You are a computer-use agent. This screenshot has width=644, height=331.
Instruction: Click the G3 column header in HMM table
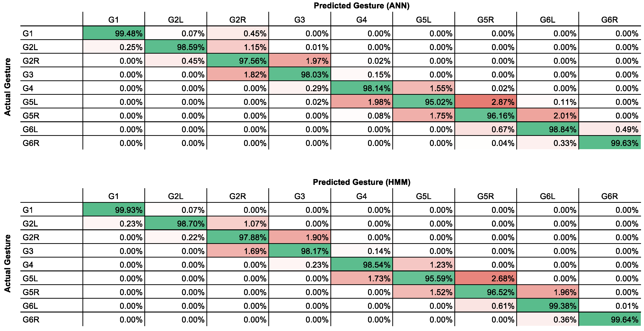tap(300, 196)
